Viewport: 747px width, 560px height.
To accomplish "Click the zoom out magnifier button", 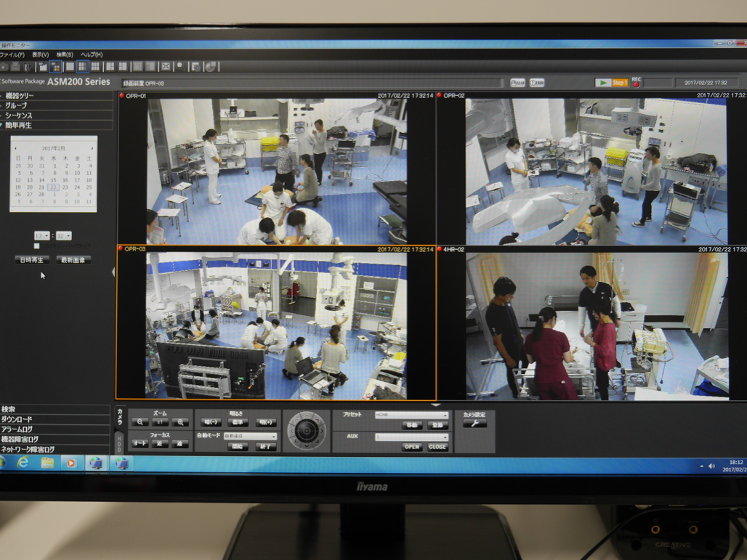I will click(140, 422).
